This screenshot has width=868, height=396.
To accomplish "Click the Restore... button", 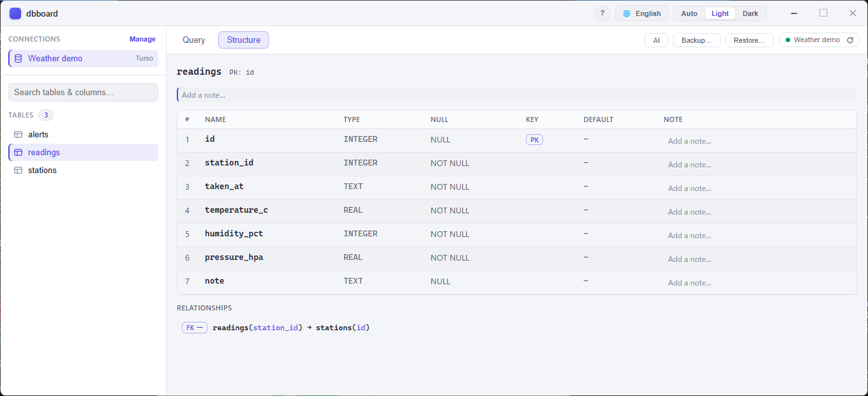I will [x=749, y=40].
